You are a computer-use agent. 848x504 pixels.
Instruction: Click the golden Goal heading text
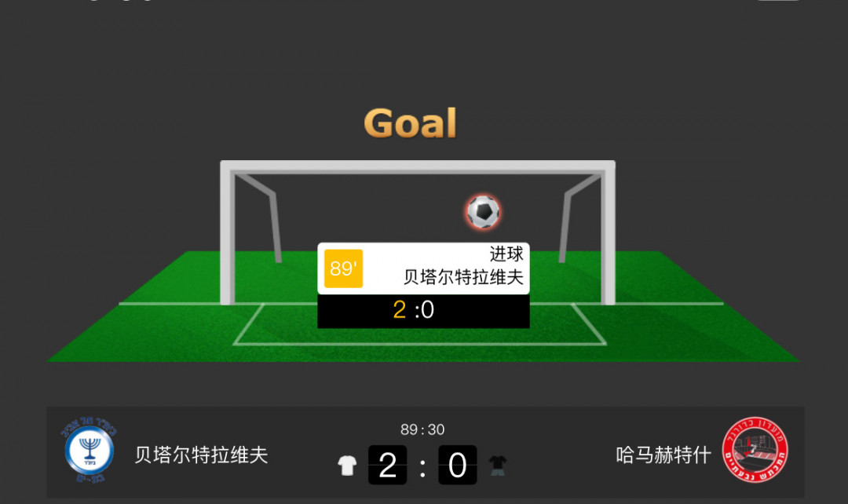411,123
